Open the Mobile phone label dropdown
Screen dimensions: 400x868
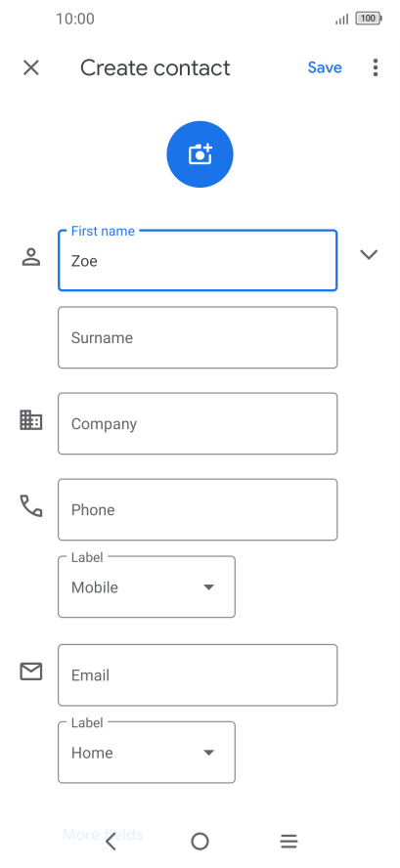(x=147, y=586)
